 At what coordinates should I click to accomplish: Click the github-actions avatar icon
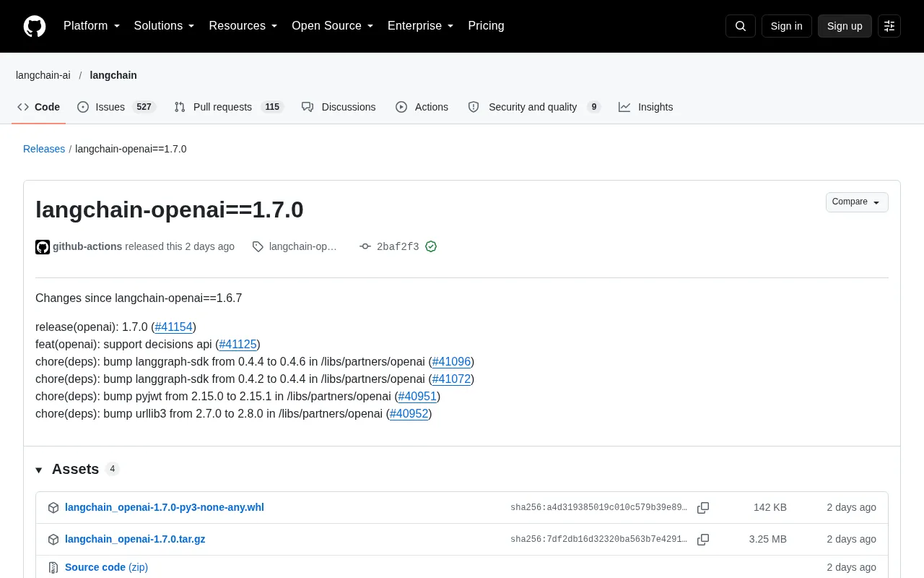click(43, 247)
